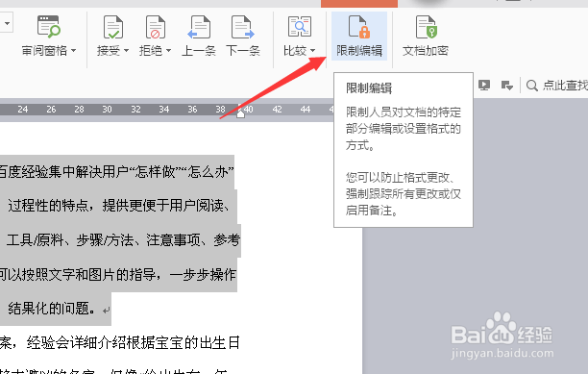The image size is (588, 374).
Task: Click the 接受 accept changes icon
Action: pos(113,27)
